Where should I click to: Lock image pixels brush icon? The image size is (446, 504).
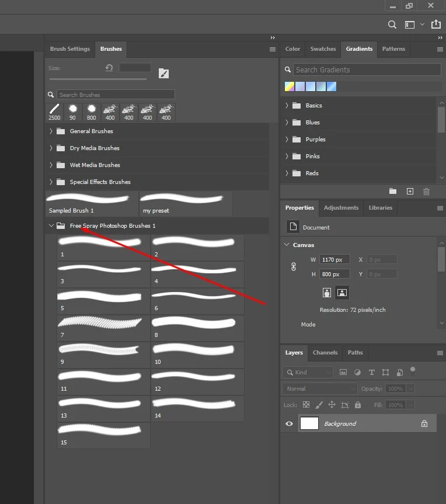(319, 405)
